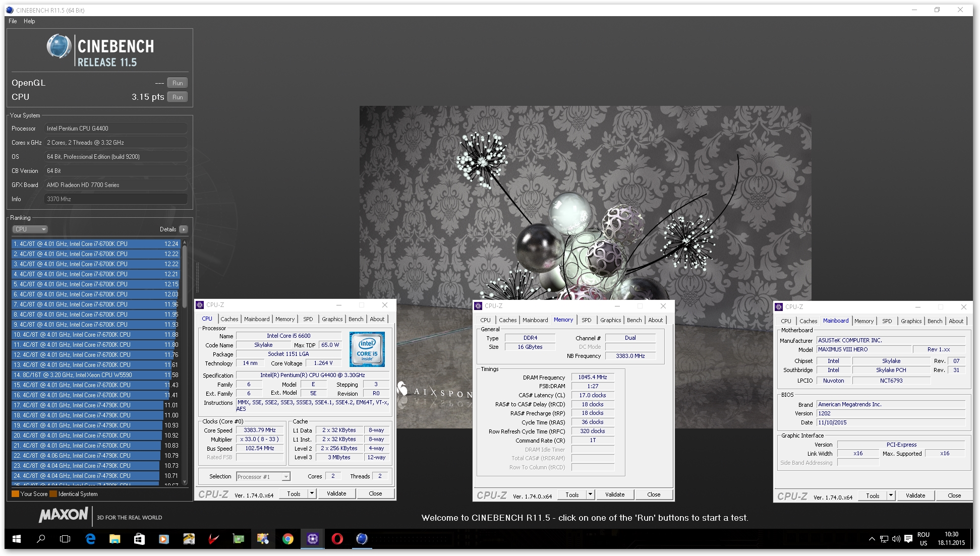Open the Tools dropdown arrow in the CPU-Z CPU window
This screenshot has width=980, height=556.
(312, 493)
